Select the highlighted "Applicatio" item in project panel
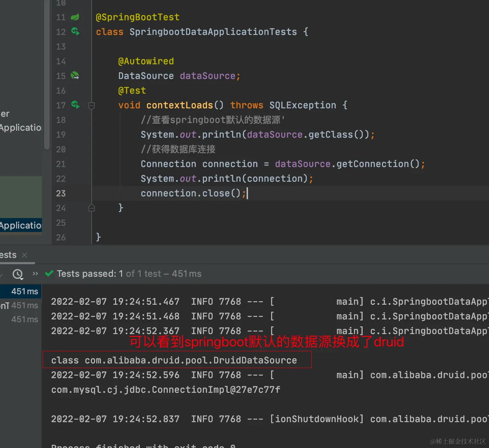This screenshot has height=448, width=489. point(21,225)
